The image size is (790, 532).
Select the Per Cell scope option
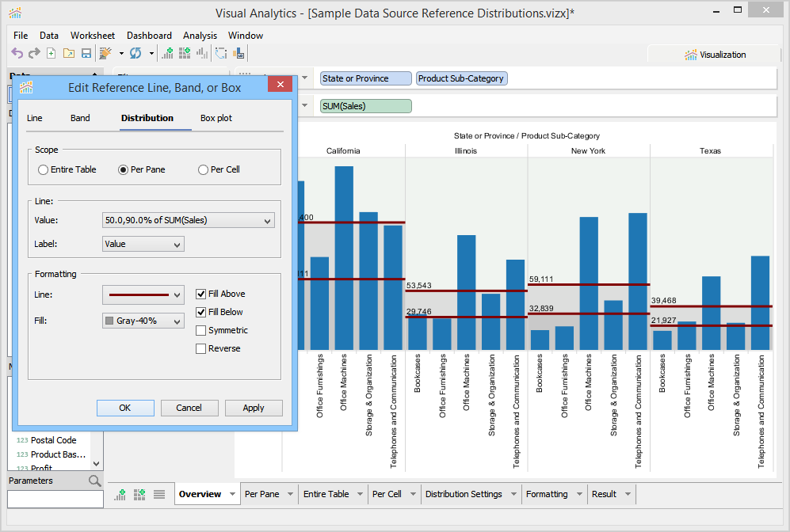204,169
